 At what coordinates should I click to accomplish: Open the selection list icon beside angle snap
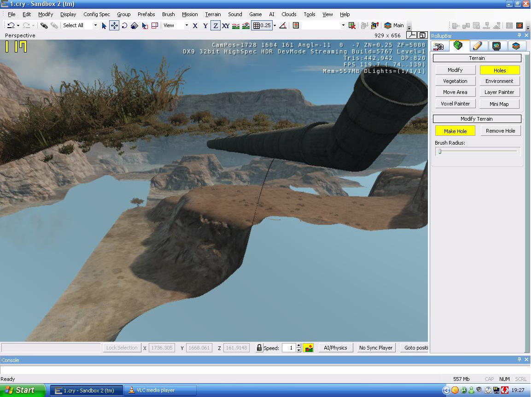click(x=296, y=25)
